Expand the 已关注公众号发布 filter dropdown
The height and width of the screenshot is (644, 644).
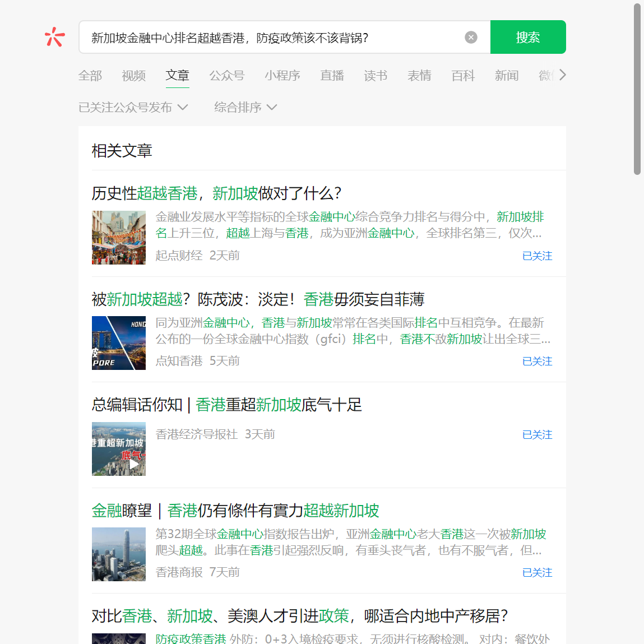(133, 107)
